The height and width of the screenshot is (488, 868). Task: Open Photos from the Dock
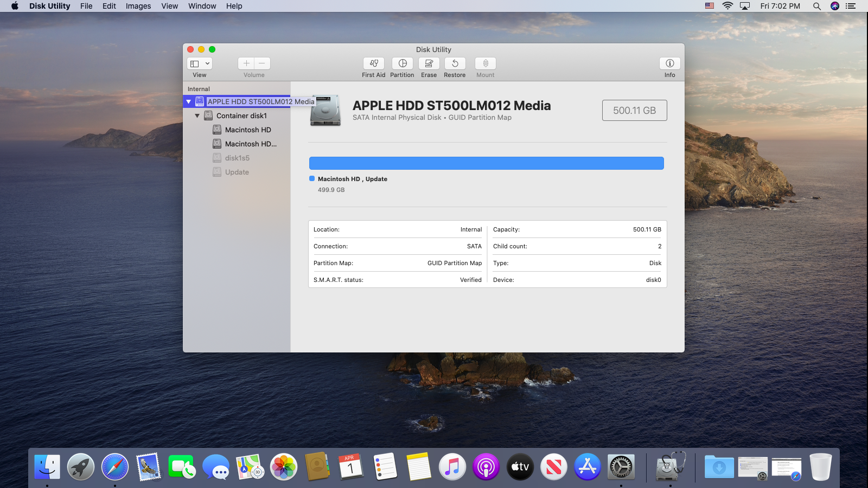pos(284,466)
